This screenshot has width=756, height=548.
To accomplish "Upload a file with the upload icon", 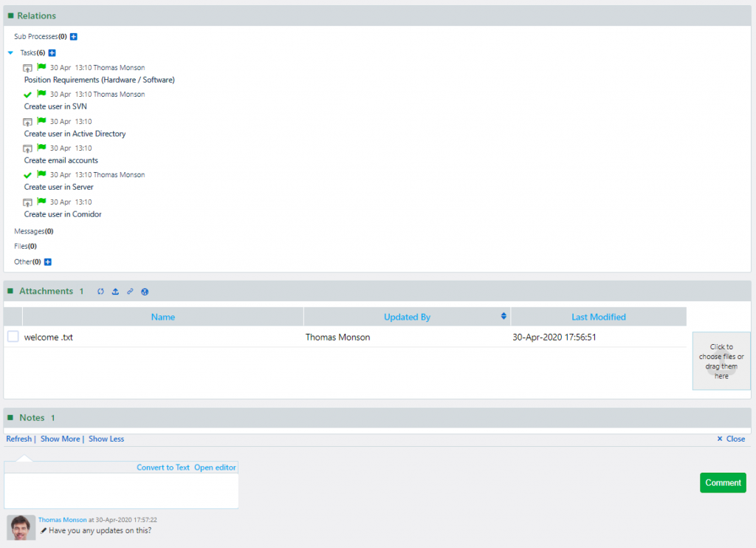I will click(116, 291).
